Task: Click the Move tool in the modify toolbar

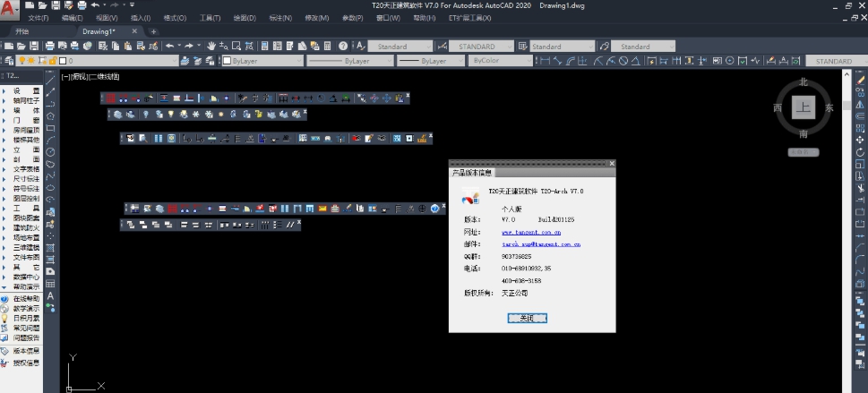Action: coord(860,140)
